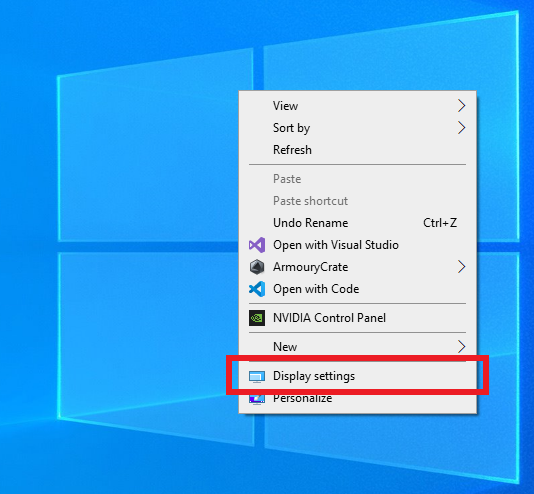Expand the View submenu arrow
The height and width of the screenshot is (494, 534).
(461, 106)
